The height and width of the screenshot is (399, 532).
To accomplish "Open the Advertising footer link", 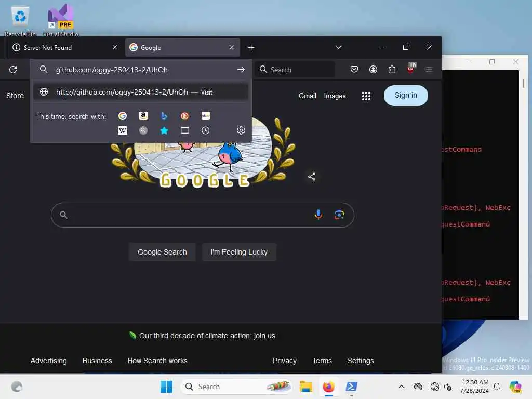I will [48, 361].
